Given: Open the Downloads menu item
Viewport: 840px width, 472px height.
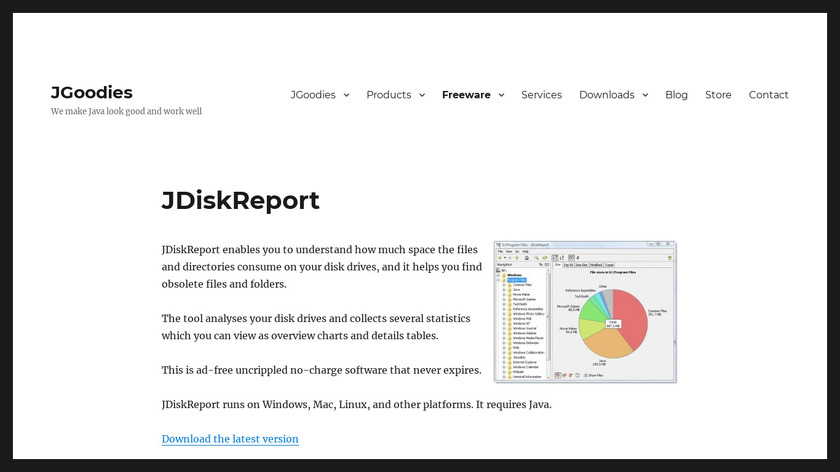Looking at the screenshot, I should tap(606, 95).
